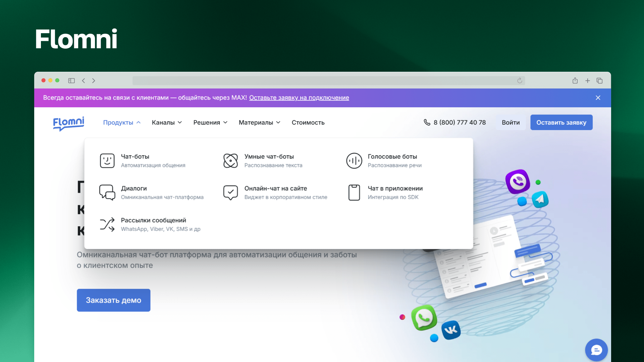
Task: Click the browser reload icon
Action: point(520,80)
